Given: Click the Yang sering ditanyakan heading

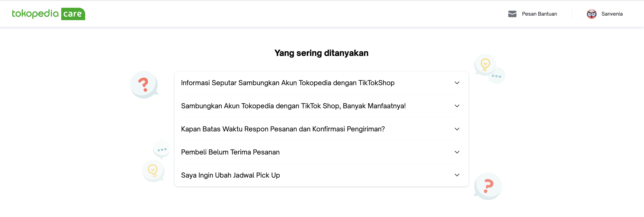Looking at the screenshot, I should tap(321, 53).
